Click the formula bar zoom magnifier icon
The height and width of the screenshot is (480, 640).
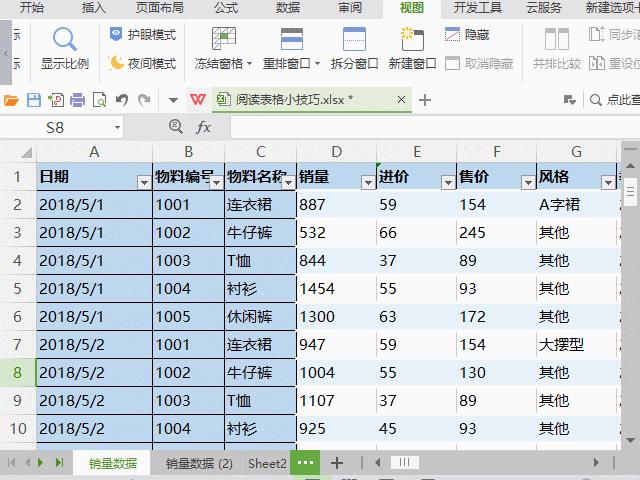(x=176, y=127)
